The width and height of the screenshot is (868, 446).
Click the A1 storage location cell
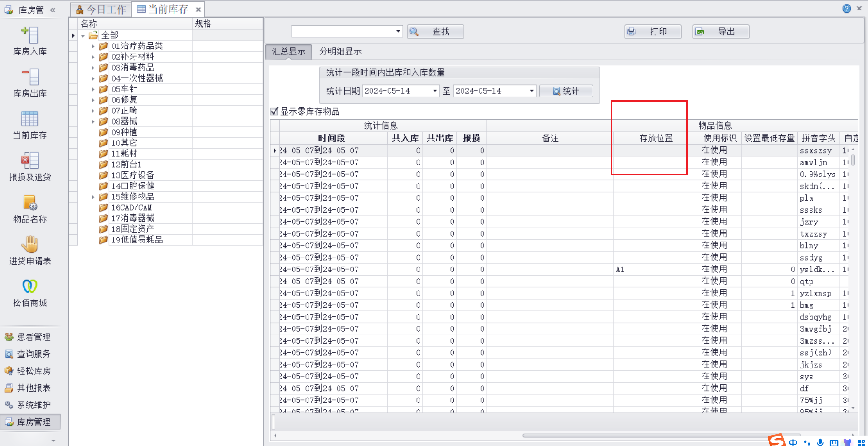(x=656, y=270)
